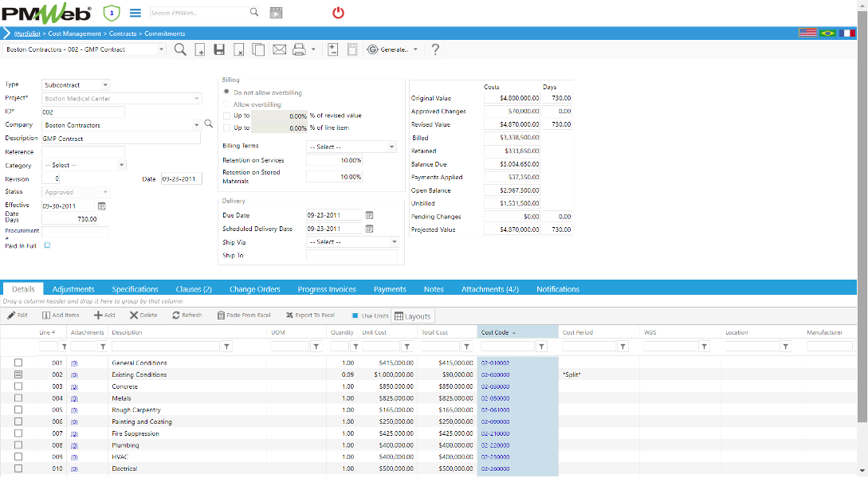This screenshot has height=478, width=868.
Task: Check Up to % of revised value box
Action: click(226, 116)
